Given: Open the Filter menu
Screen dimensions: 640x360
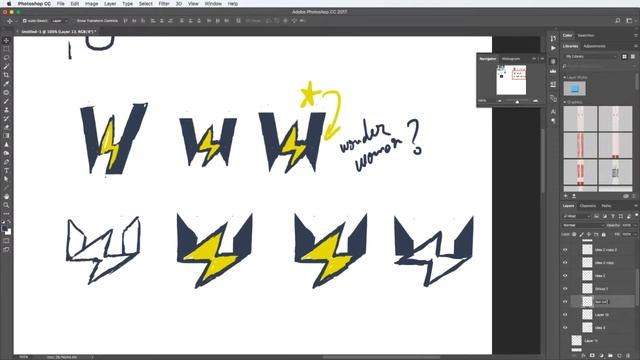Looking at the screenshot, I should (164, 4).
